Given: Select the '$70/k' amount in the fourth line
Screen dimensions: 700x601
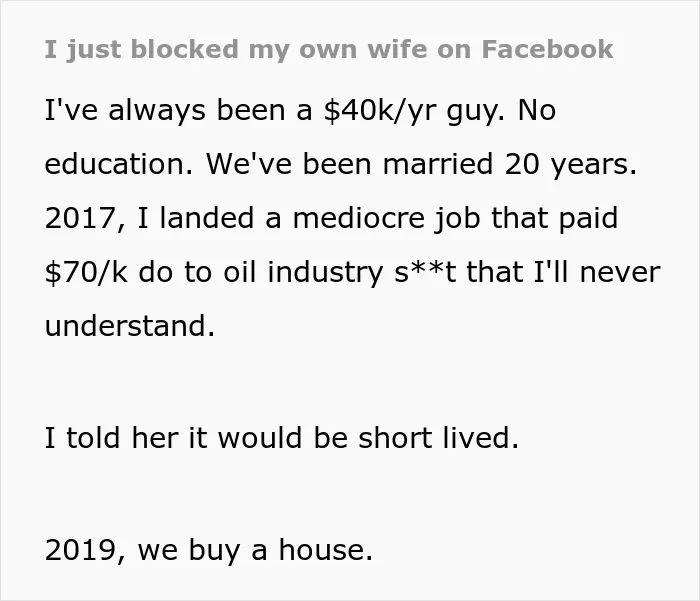Looking at the screenshot, I should click(x=86, y=272).
